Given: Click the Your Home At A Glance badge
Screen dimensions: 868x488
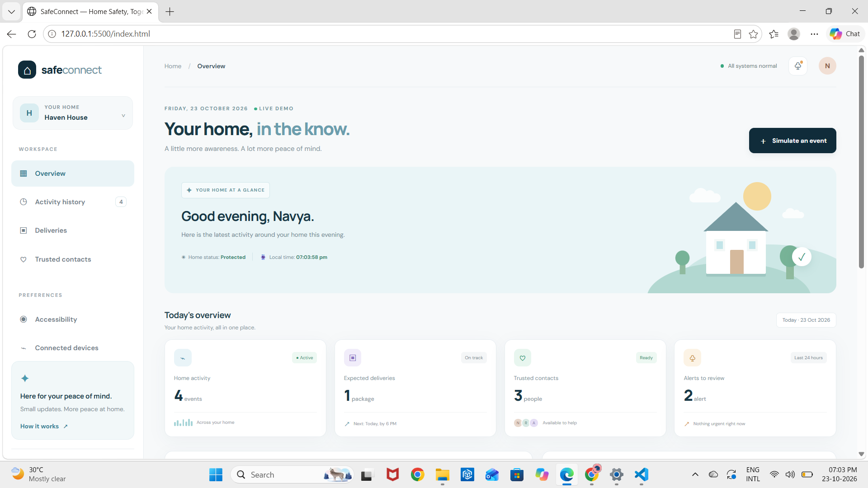Looking at the screenshot, I should coord(226,190).
